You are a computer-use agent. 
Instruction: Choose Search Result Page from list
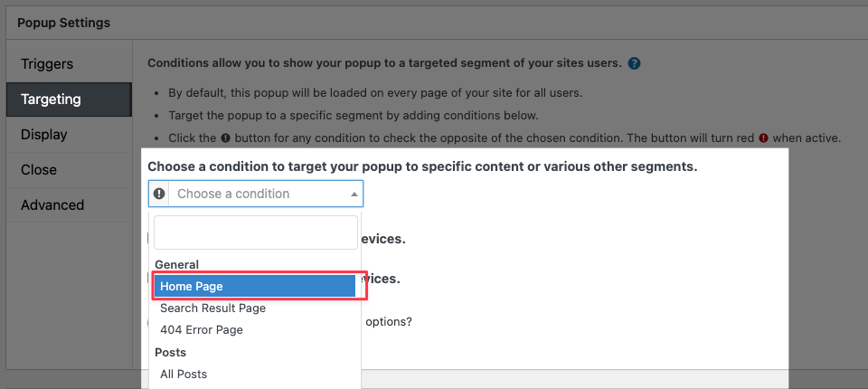click(x=212, y=308)
